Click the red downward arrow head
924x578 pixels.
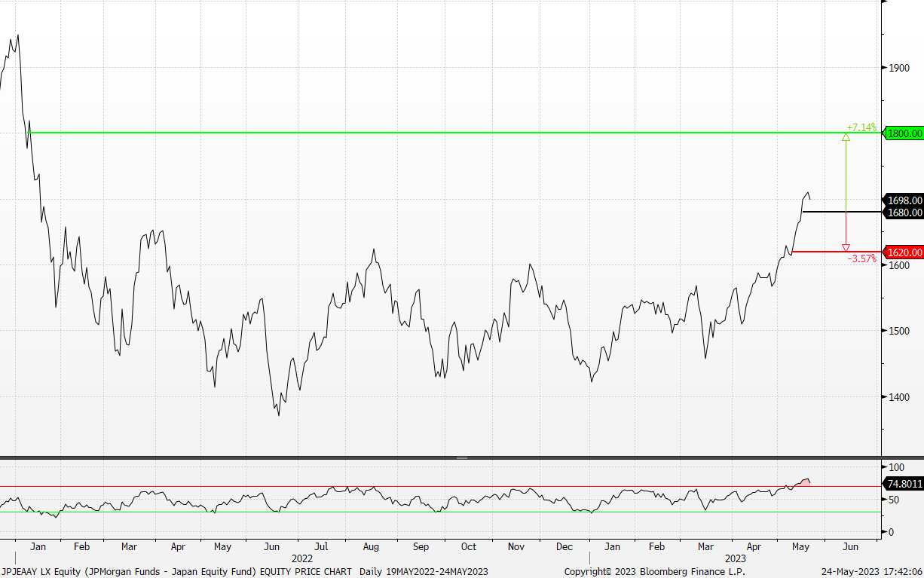tap(846, 247)
